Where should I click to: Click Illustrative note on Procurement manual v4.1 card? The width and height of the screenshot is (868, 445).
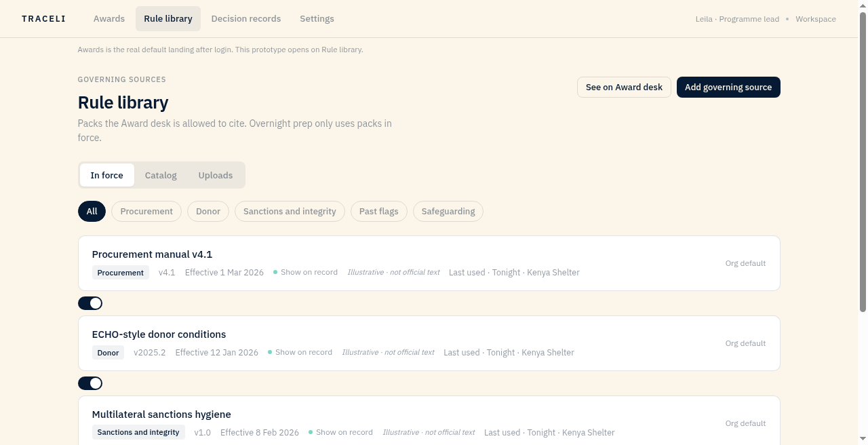pos(393,272)
